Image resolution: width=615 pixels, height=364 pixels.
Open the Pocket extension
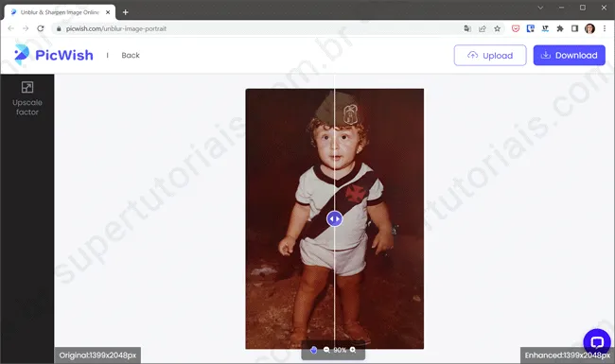coord(516,28)
